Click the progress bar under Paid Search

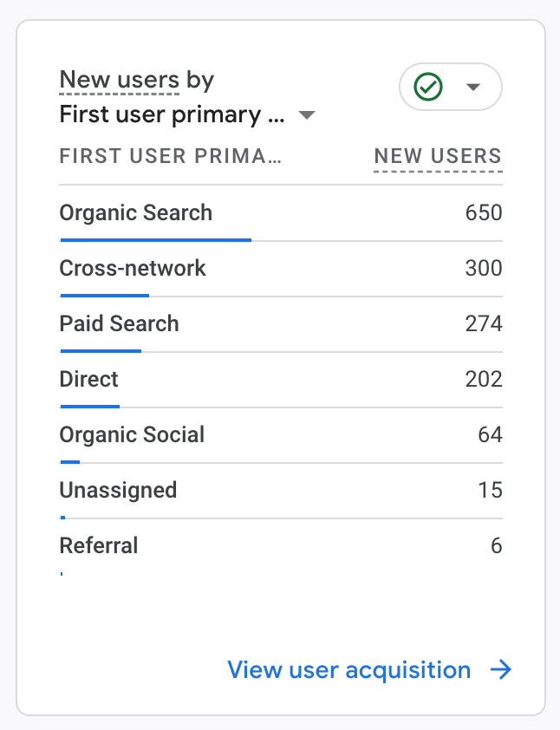pyautogui.click(x=100, y=351)
